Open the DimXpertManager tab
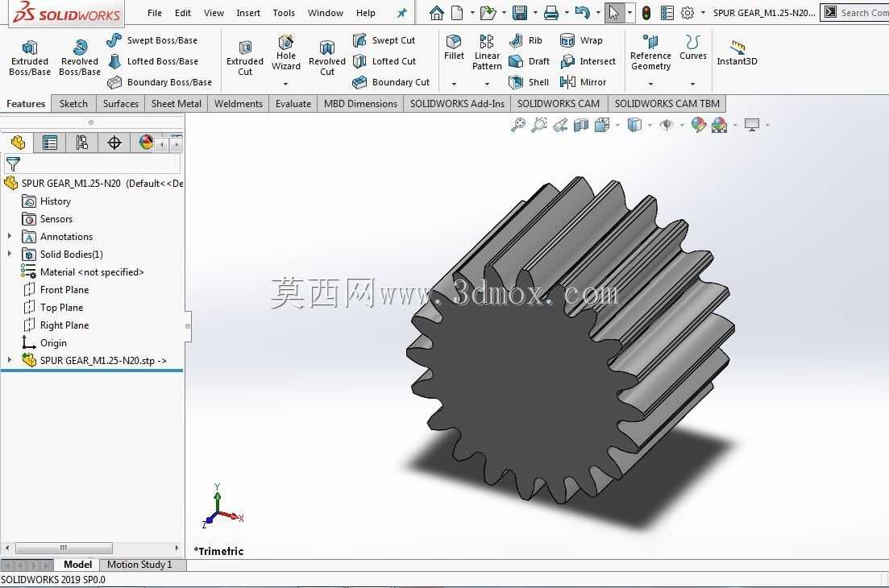The image size is (889, 588). pyautogui.click(x=114, y=143)
